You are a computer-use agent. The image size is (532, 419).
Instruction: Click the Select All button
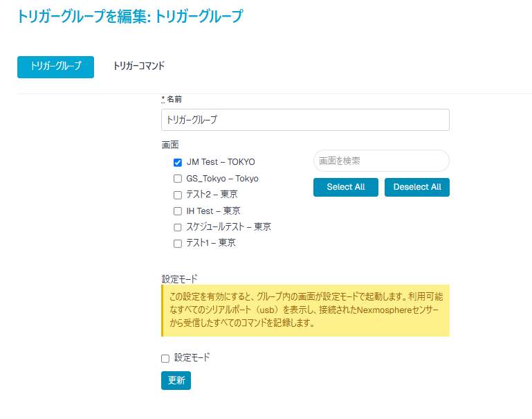tap(346, 187)
